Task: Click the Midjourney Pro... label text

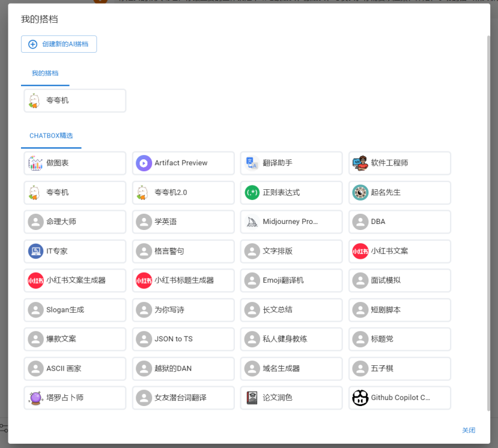Action: tap(290, 222)
